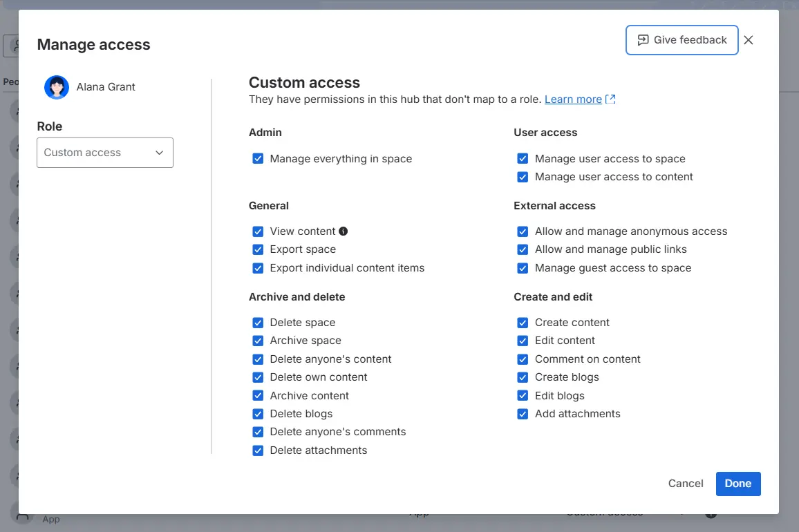
Task: Close the Manage access dialog with X
Action: pos(749,40)
